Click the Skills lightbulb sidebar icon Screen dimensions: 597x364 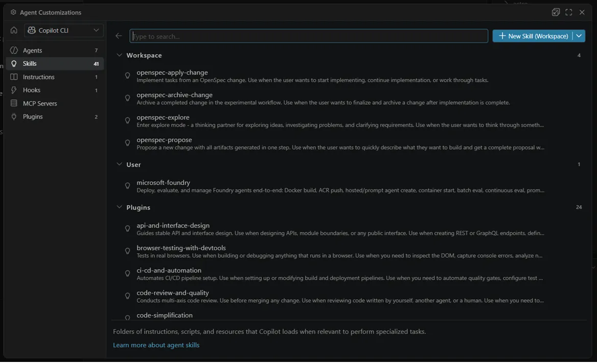[x=14, y=63]
